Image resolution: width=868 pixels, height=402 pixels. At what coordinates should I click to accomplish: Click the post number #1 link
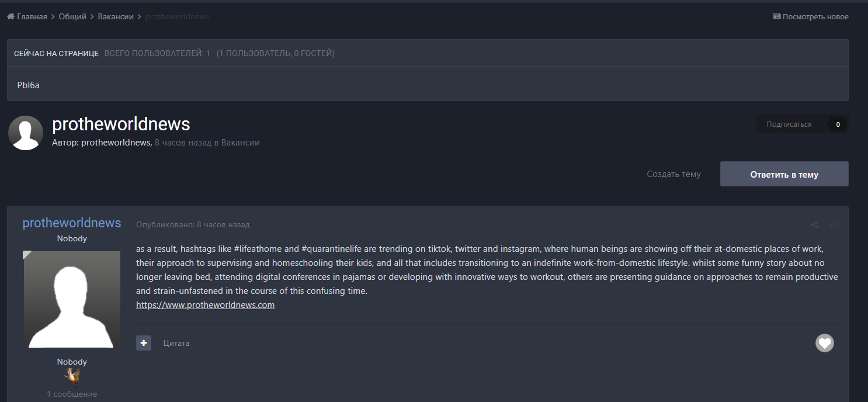point(834,225)
